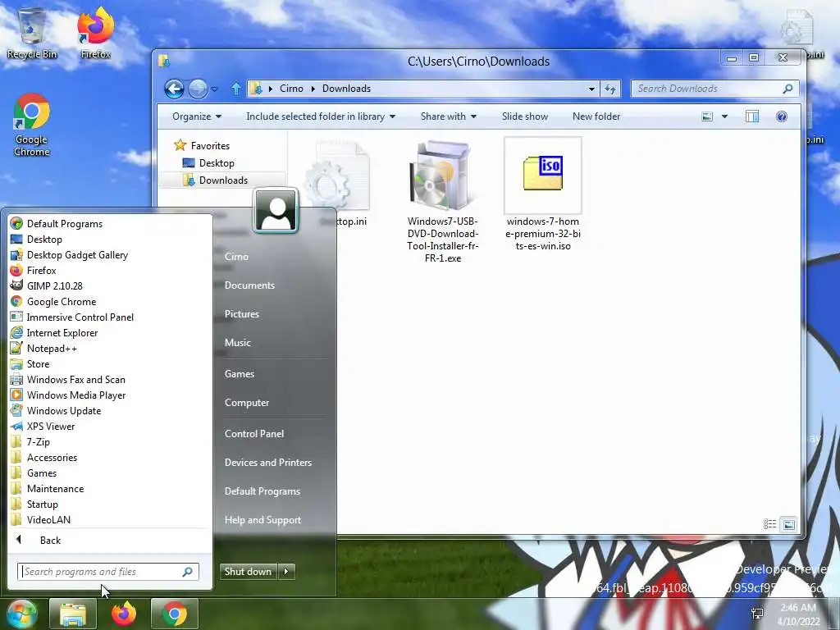This screenshot has height=630, width=840.
Task: Open the Organize menu
Action: (x=197, y=116)
